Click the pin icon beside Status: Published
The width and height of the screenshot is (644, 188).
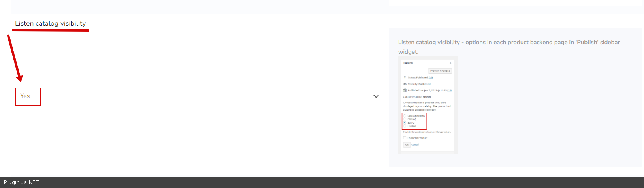point(405,77)
